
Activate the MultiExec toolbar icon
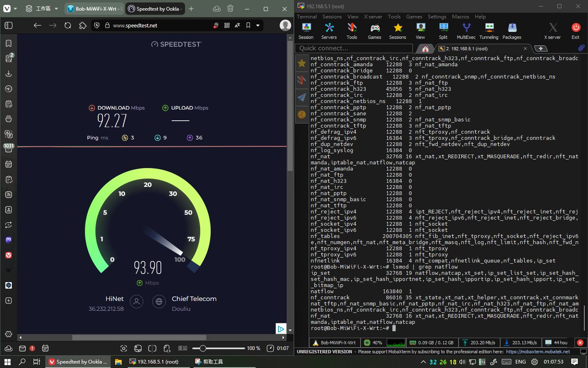pos(466,31)
